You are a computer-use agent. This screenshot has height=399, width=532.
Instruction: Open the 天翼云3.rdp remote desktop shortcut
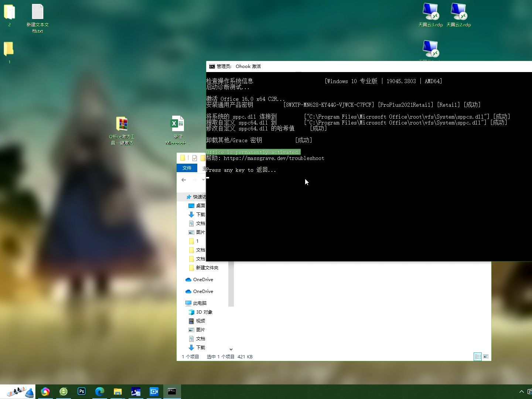tap(430, 13)
